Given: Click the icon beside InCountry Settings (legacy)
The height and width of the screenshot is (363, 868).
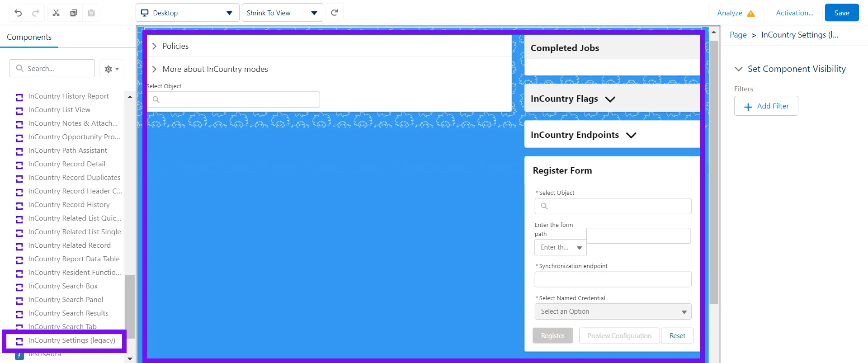Looking at the screenshot, I should pos(19,341).
